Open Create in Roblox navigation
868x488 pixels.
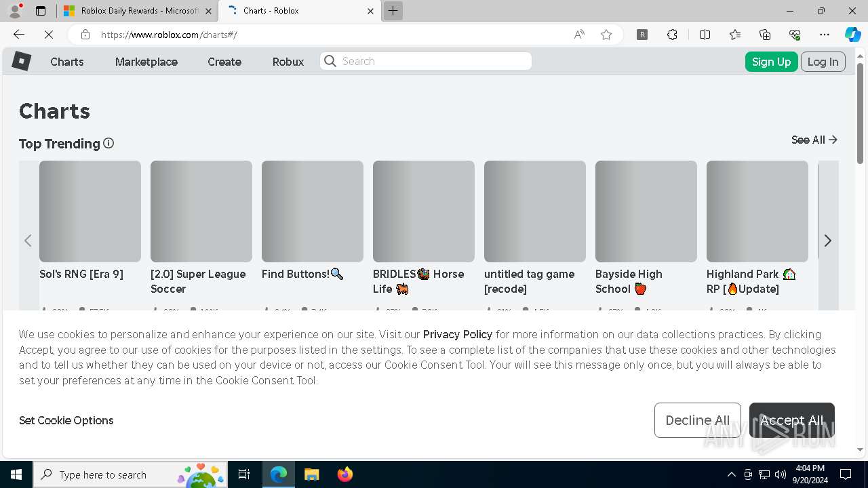click(224, 62)
